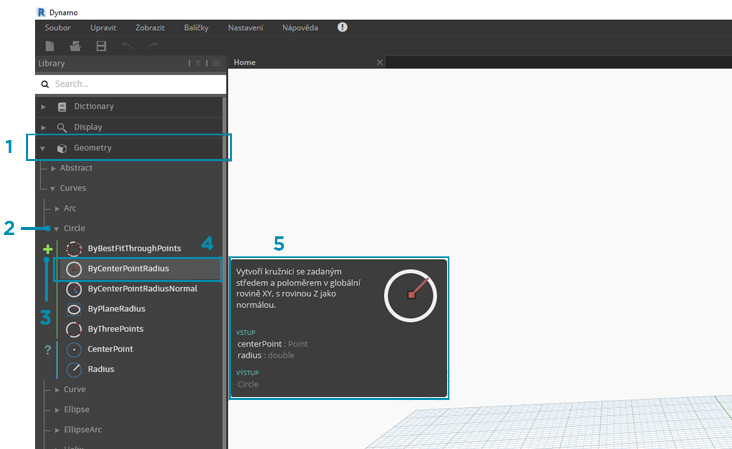
Task: Collapse the Circle group
Action: [56, 229]
